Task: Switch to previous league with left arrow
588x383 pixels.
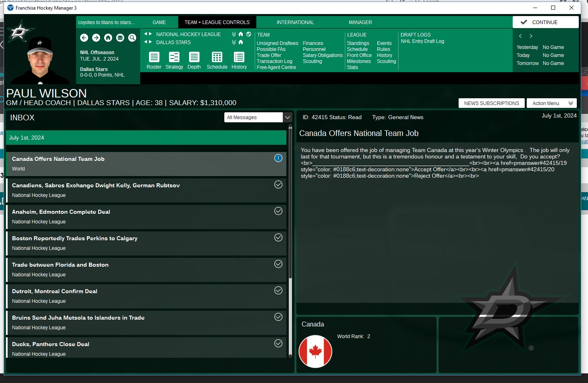Action: point(146,34)
